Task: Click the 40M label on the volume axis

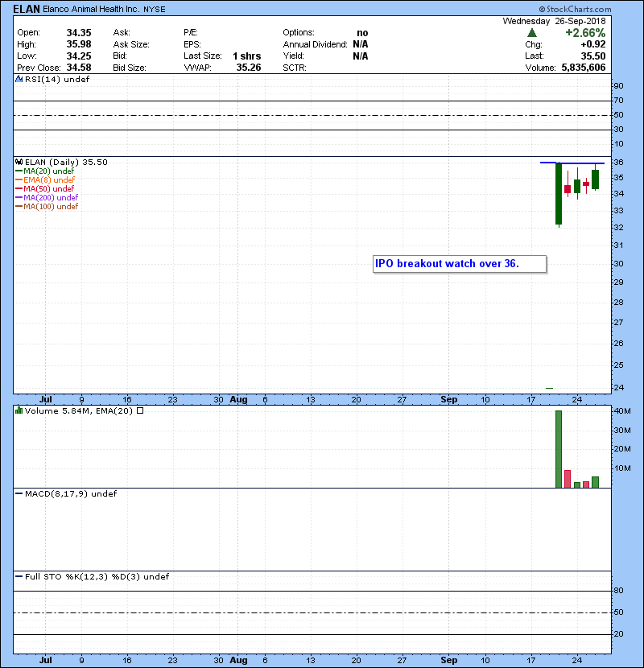Action: pos(621,411)
